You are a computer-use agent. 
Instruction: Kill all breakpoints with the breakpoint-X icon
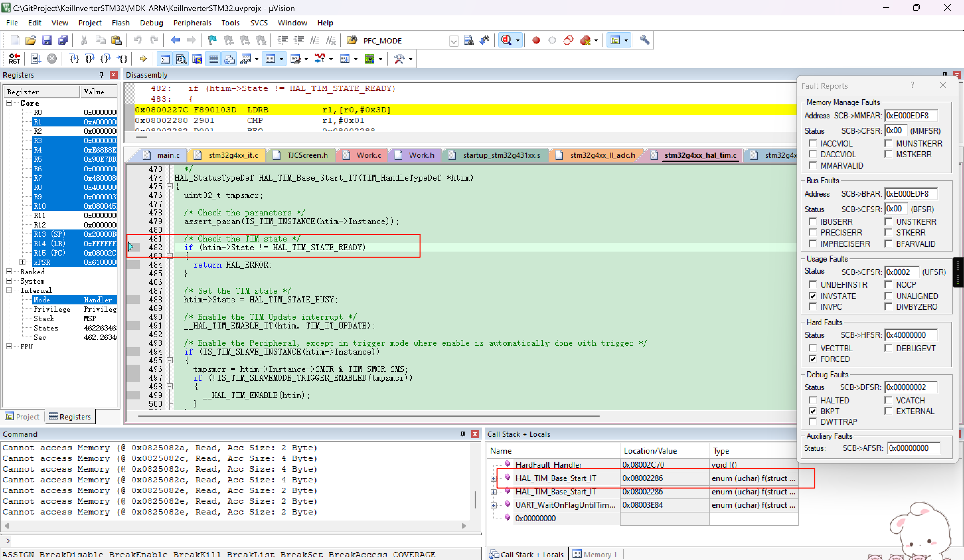pos(586,40)
